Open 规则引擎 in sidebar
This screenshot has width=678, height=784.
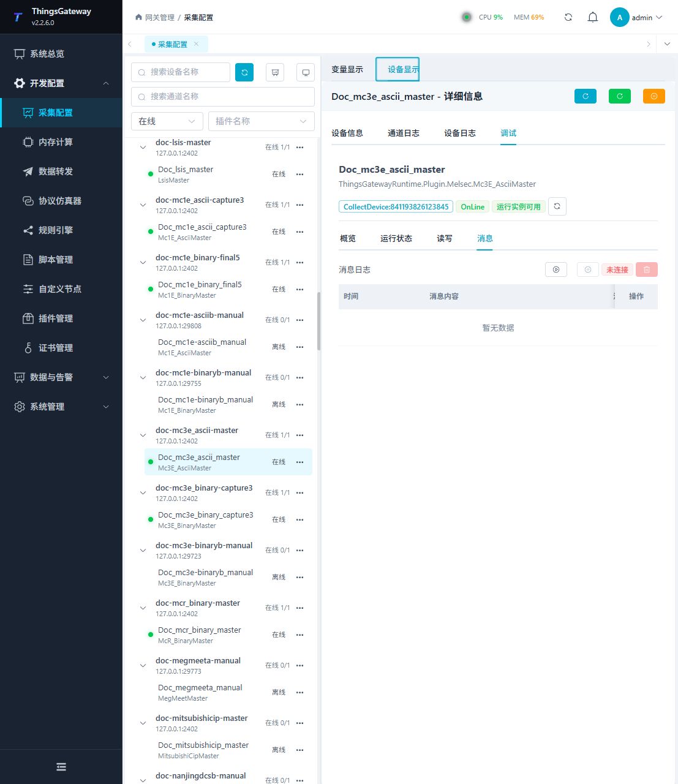tap(61, 230)
